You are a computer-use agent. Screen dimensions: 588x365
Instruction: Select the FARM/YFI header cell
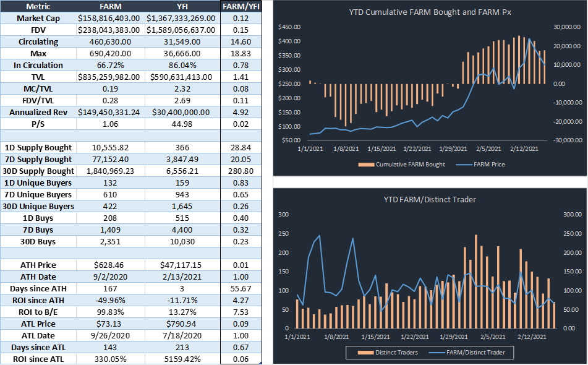241,6
